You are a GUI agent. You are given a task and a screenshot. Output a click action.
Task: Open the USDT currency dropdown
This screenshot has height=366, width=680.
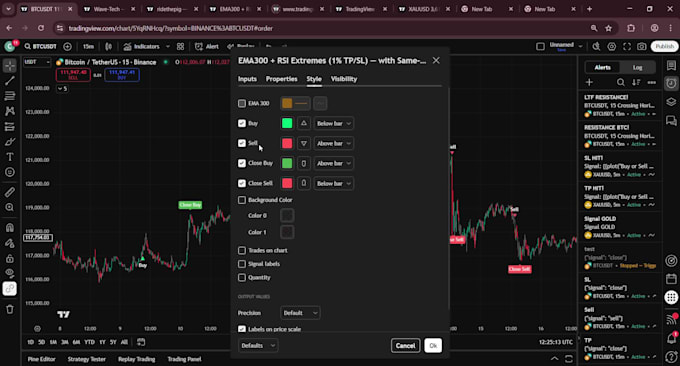37,62
